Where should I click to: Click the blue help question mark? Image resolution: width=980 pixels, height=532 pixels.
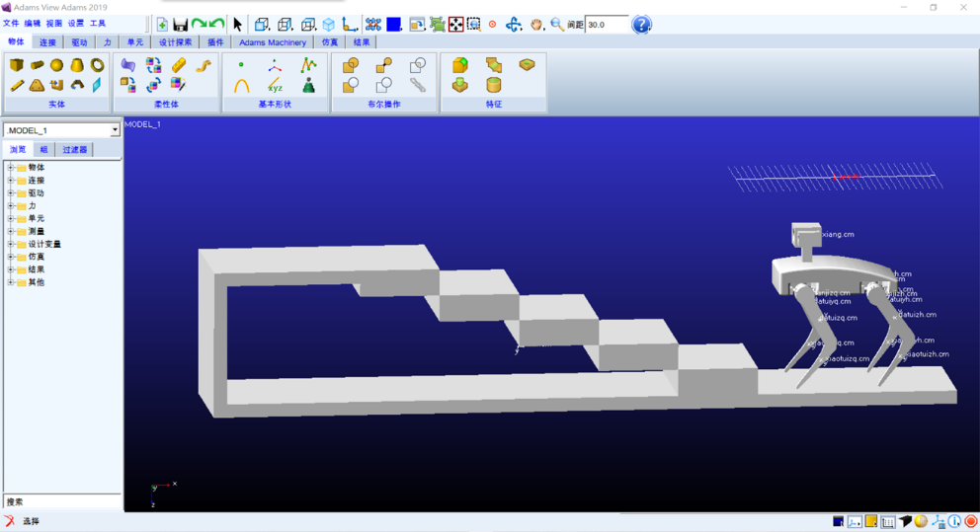click(x=641, y=25)
